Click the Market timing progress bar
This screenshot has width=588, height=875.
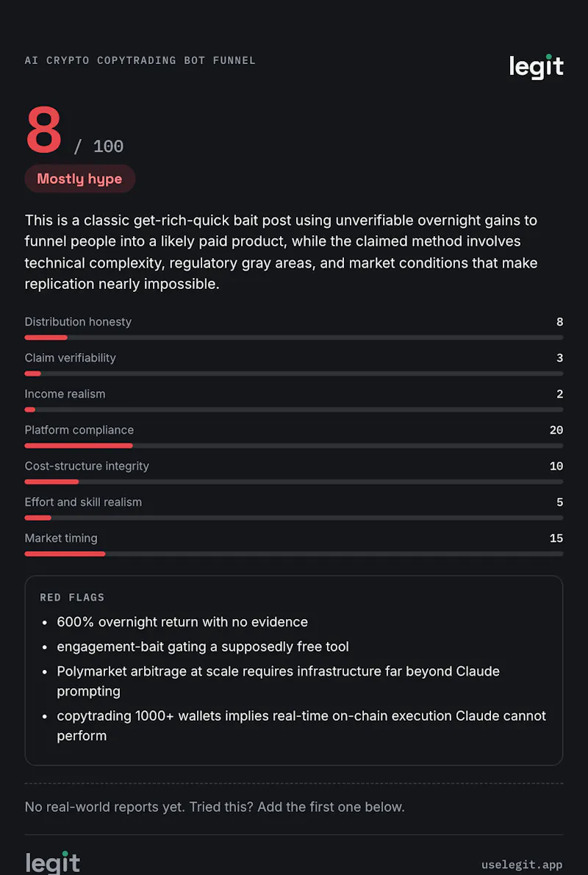(x=294, y=554)
